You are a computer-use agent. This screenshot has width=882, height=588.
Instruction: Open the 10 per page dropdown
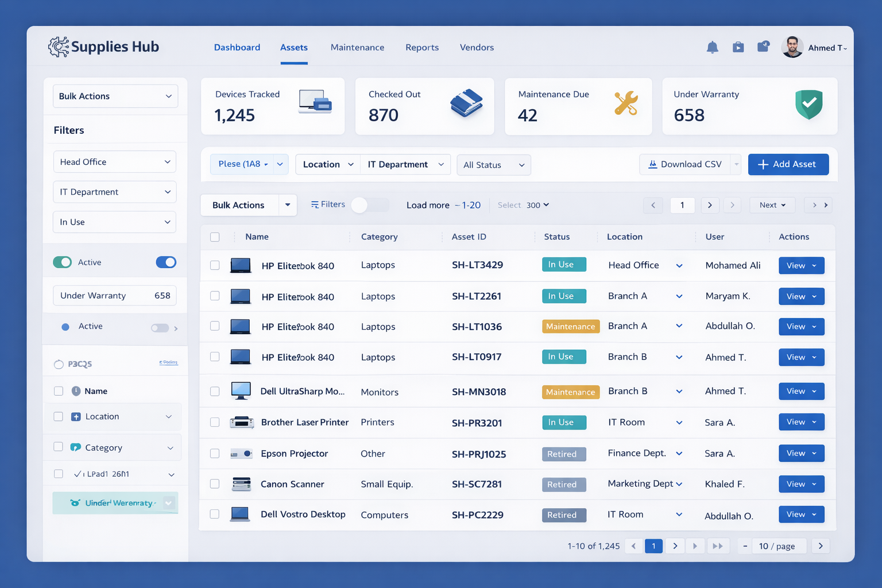coord(779,546)
